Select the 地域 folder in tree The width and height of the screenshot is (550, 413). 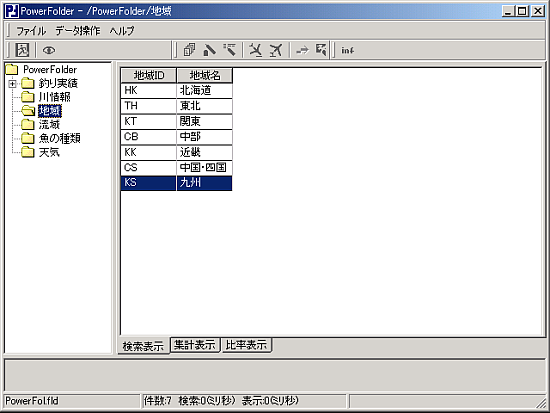tap(49, 111)
